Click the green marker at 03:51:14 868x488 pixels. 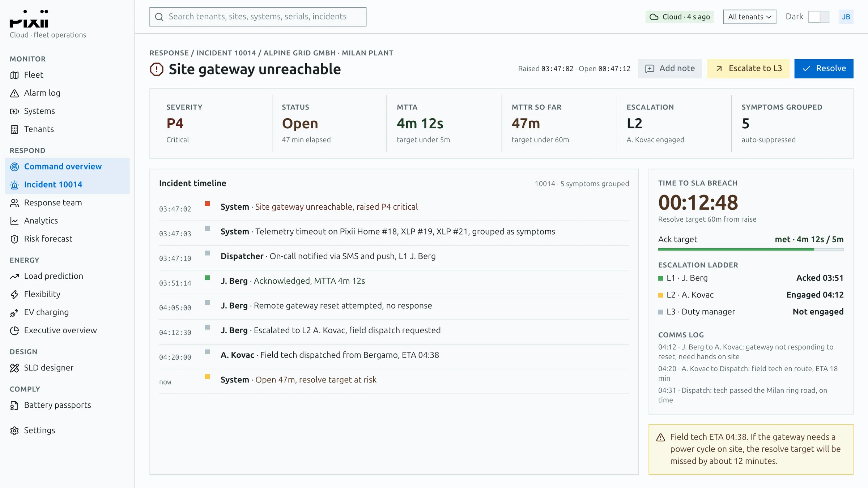[x=207, y=278]
